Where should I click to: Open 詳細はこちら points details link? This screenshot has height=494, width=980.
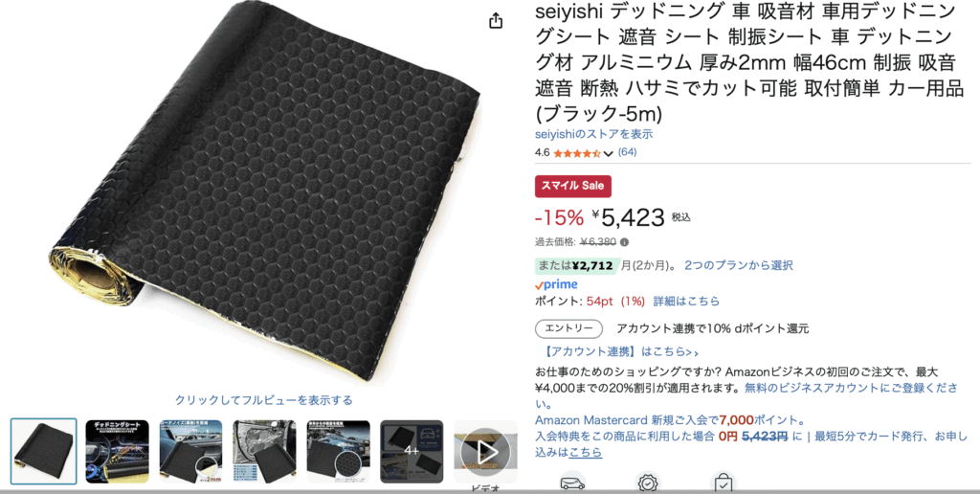(x=686, y=301)
